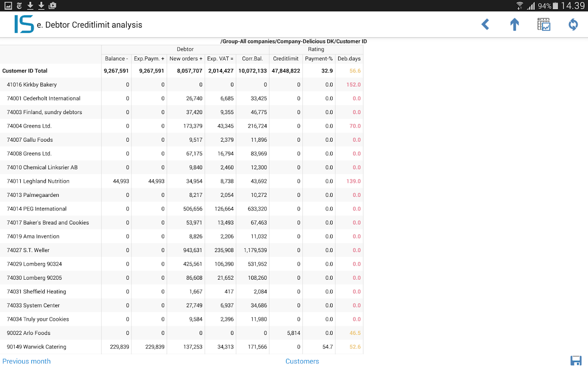Tap Kirkby Bakery's 152.0 debtor days

[x=354, y=85]
